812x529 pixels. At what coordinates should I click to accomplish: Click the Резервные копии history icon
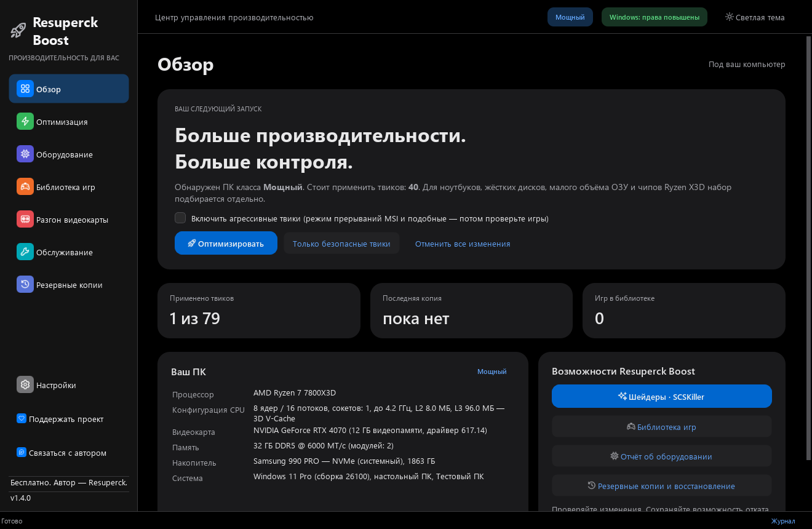(x=25, y=285)
